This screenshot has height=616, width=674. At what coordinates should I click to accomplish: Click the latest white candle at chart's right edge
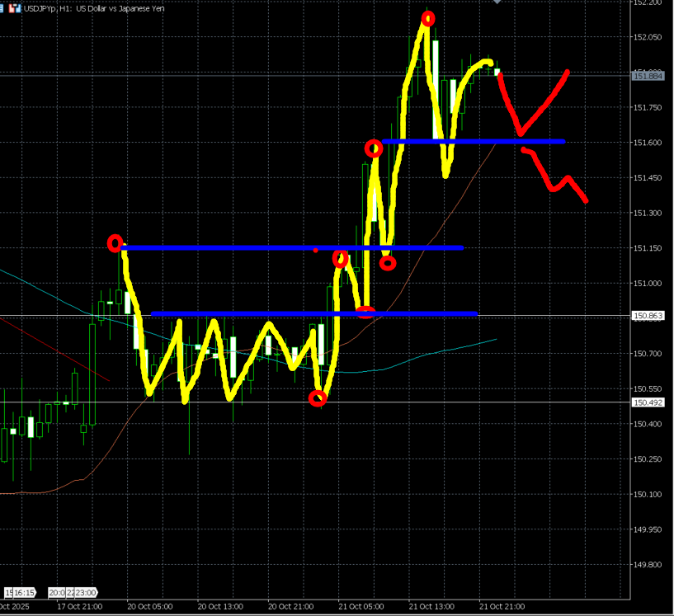click(497, 73)
